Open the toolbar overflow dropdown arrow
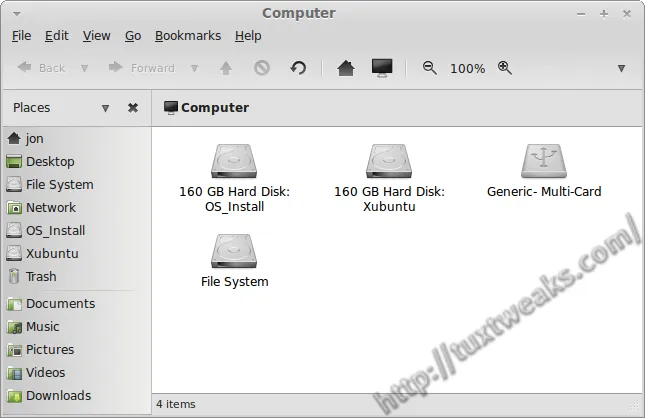Image resolution: width=645 pixels, height=418 pixels. point(622,68)
